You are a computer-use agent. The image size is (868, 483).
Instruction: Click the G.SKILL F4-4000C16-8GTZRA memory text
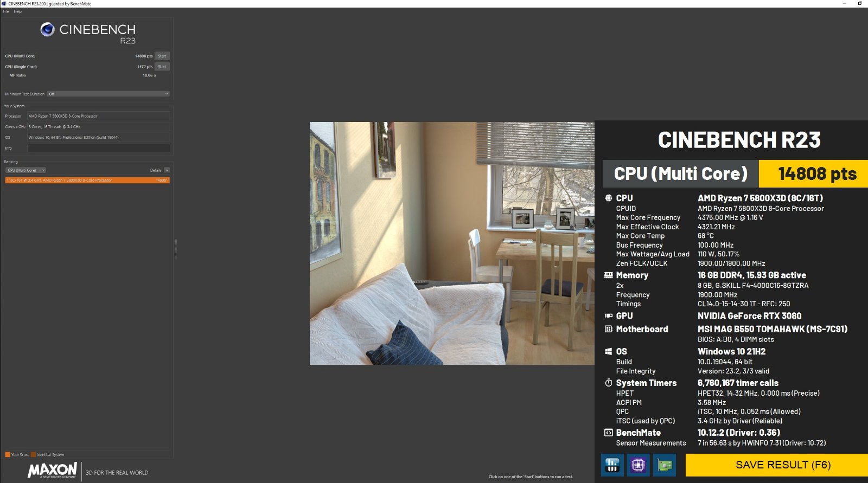[x=753, y=285]
